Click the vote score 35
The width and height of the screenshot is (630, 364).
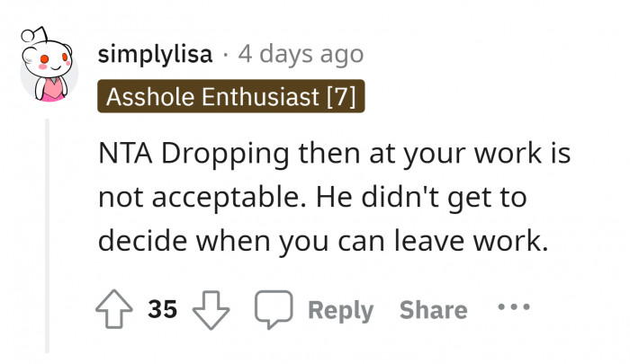click(163, 310)
